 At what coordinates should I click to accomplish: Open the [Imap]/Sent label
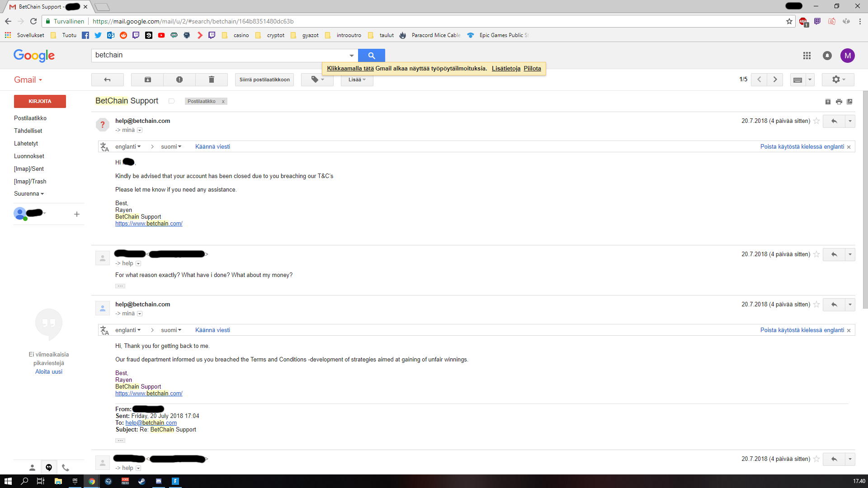coord(29,169)
